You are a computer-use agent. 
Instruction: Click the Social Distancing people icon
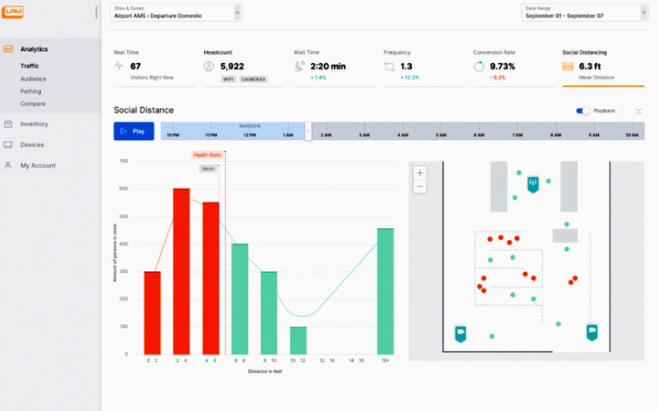point(567,67)
